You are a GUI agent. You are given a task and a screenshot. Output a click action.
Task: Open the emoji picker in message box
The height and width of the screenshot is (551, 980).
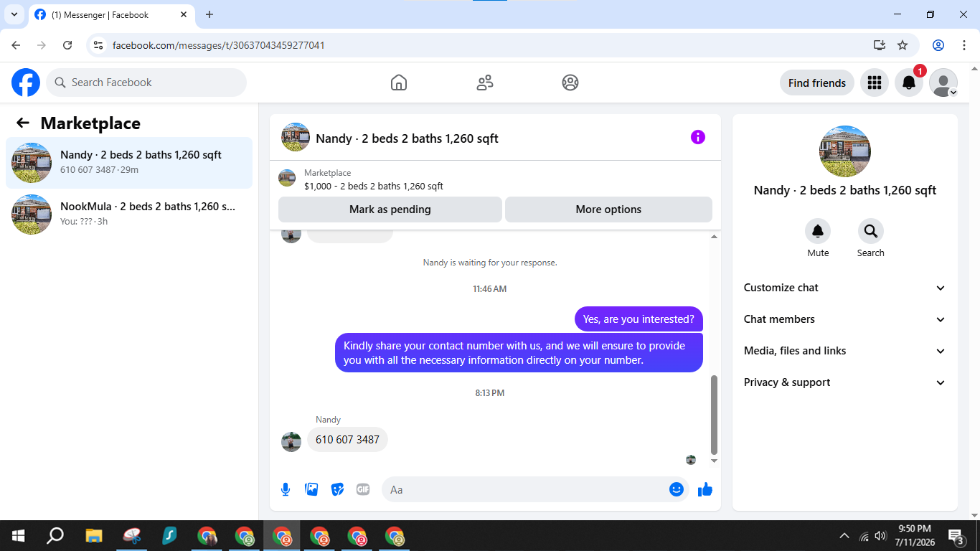pos(676,489)
